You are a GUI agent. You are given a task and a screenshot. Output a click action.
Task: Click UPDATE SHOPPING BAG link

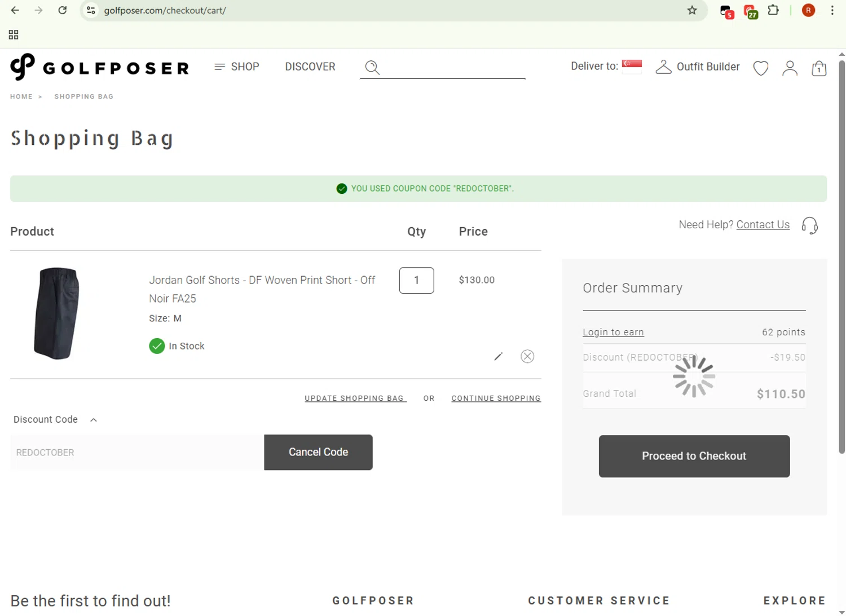pos(355,398)
